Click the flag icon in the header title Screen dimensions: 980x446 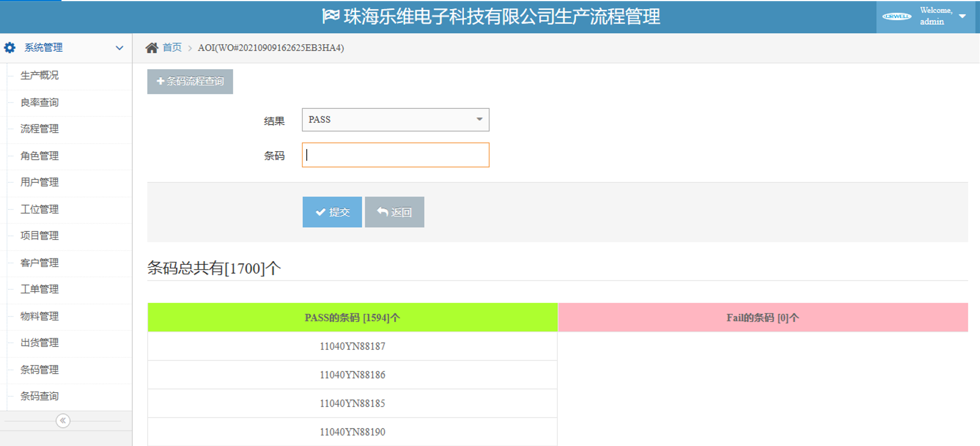click(x=331, y=16)
